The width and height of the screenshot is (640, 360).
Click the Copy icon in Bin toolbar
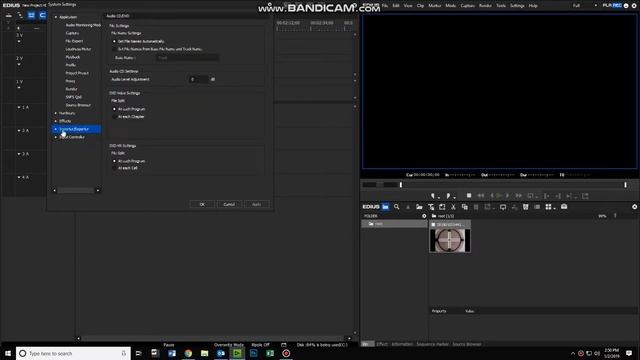point(464,207)
